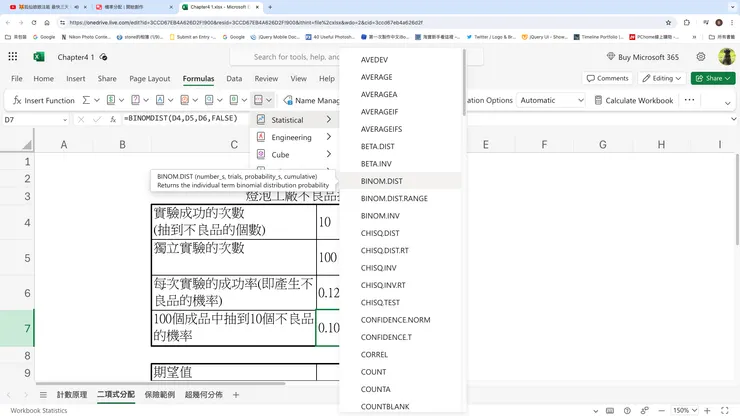Switch to the 保險範例 sheet tab

click(x=160, y=395)
